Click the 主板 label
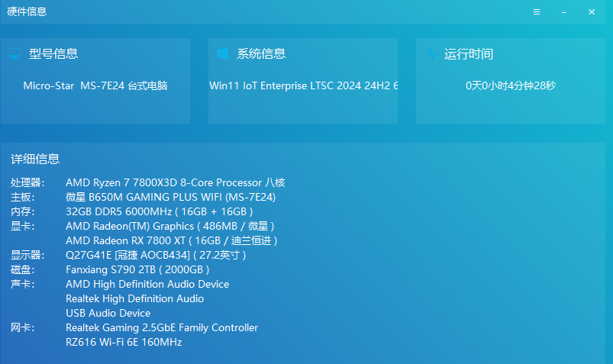This screenshot has height=364, width=613. (23, 197)
